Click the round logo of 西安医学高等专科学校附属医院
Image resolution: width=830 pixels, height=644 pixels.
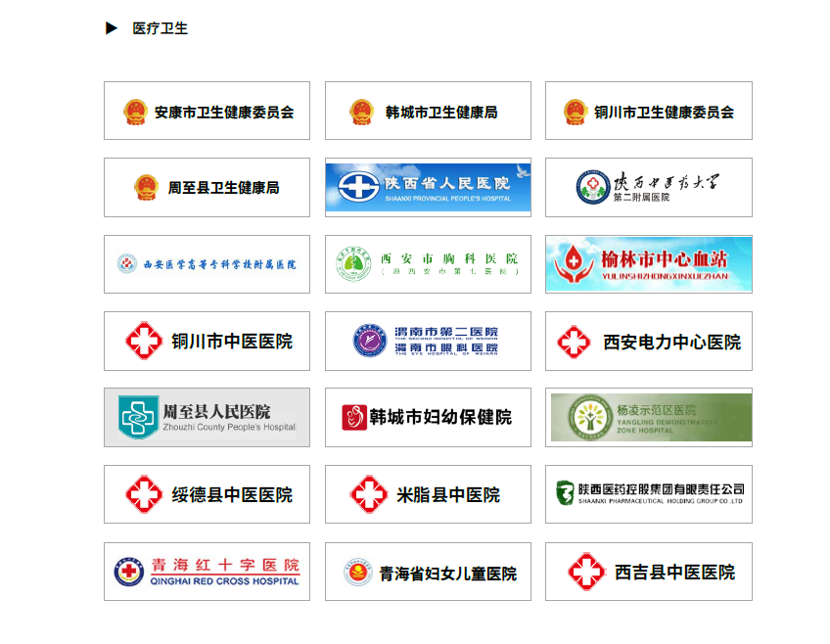(x=126, y=263)
